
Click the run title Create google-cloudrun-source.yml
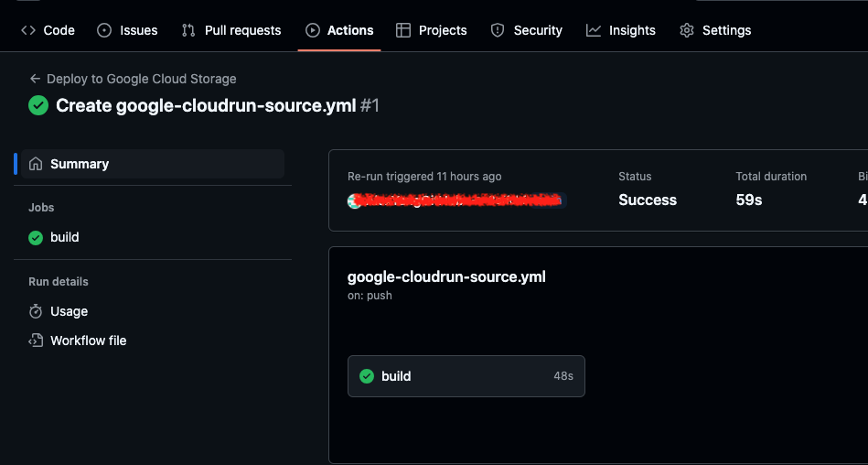pos(206,105)
